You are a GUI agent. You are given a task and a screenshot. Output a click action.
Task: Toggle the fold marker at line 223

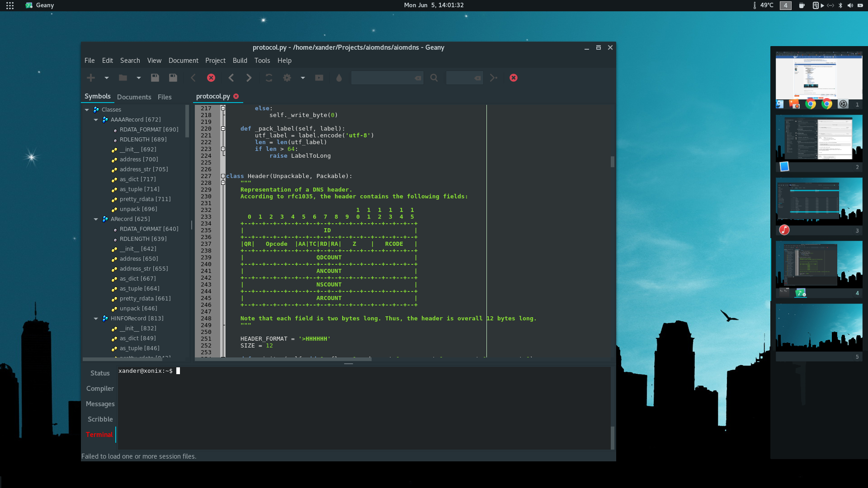(x=223, y=149)
